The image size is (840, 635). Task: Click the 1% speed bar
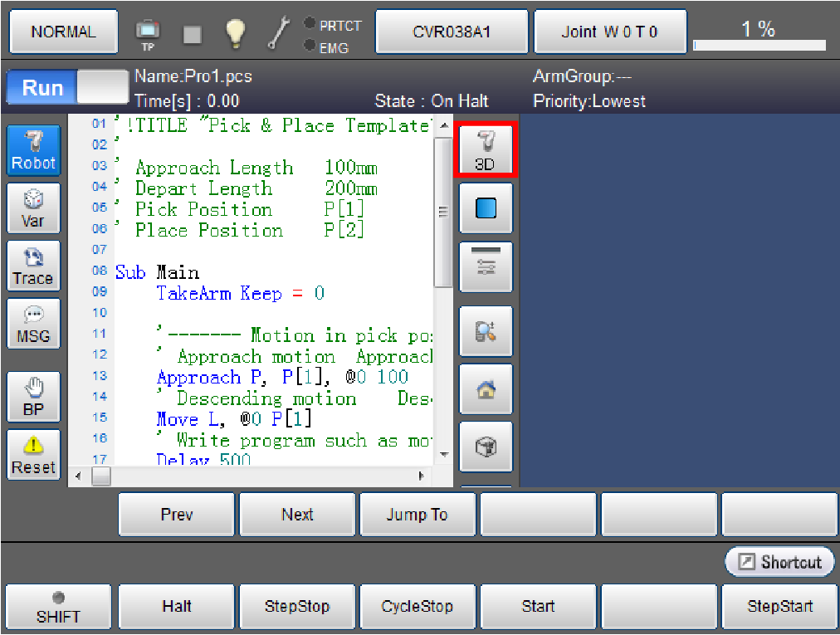tap(759, 33)
